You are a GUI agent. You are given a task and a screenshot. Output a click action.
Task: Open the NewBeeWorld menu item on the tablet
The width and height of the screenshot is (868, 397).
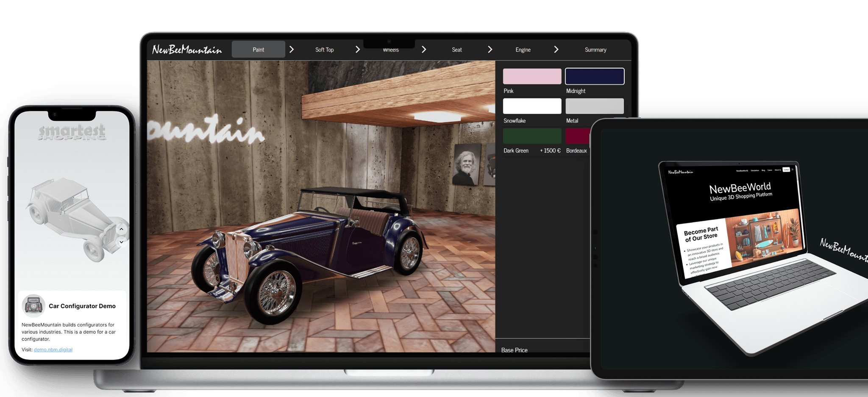(x=742, y=170)
